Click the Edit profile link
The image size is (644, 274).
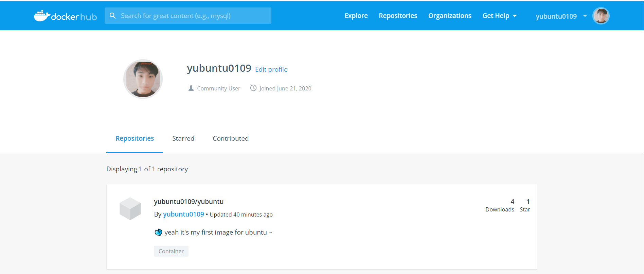(271, 69)
